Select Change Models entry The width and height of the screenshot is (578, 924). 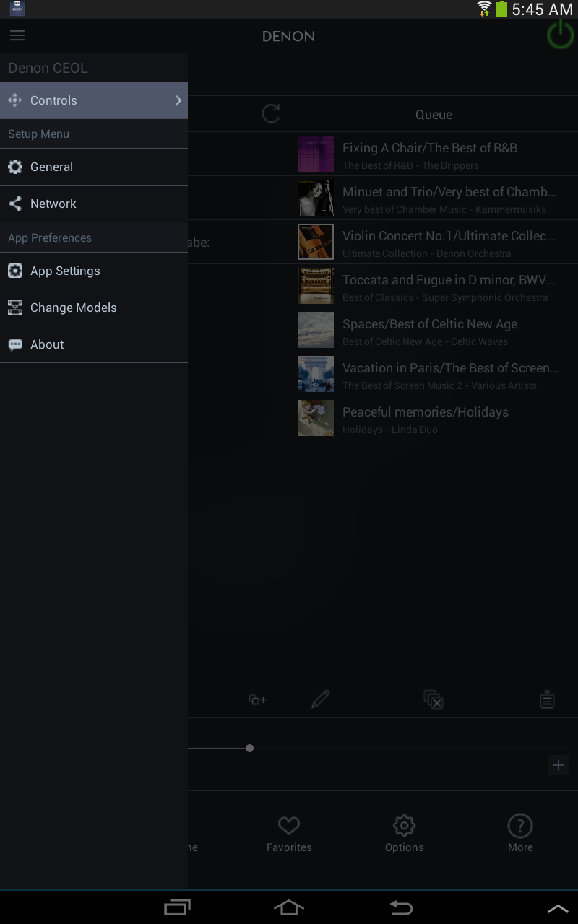pyautogui.click(x=94, y=308)
